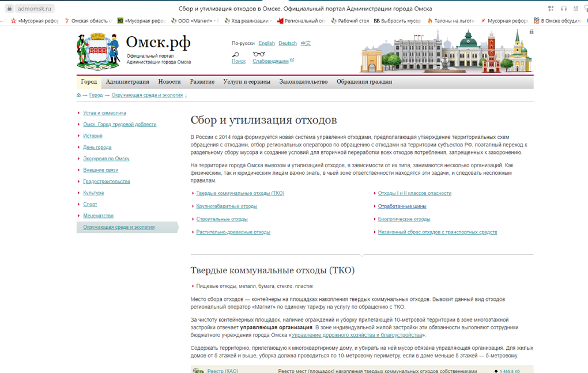
Task: Click the Omsk coat of arms logo
Action: [98, 52]
